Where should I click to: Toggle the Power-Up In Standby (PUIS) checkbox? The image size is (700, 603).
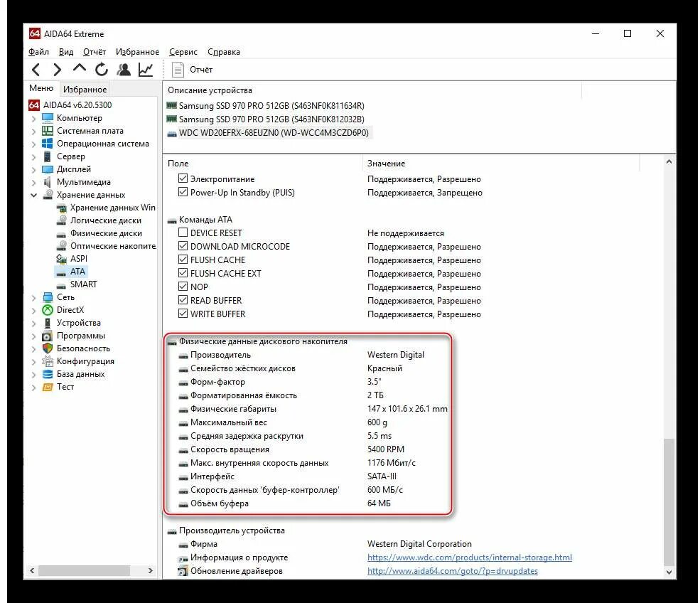click(183, 192)
